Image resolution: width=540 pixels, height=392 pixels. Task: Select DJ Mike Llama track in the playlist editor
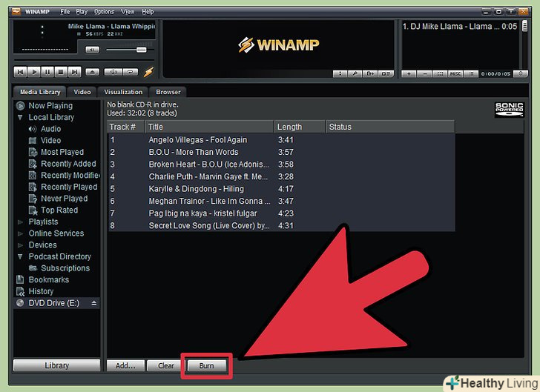coord(460,27)
